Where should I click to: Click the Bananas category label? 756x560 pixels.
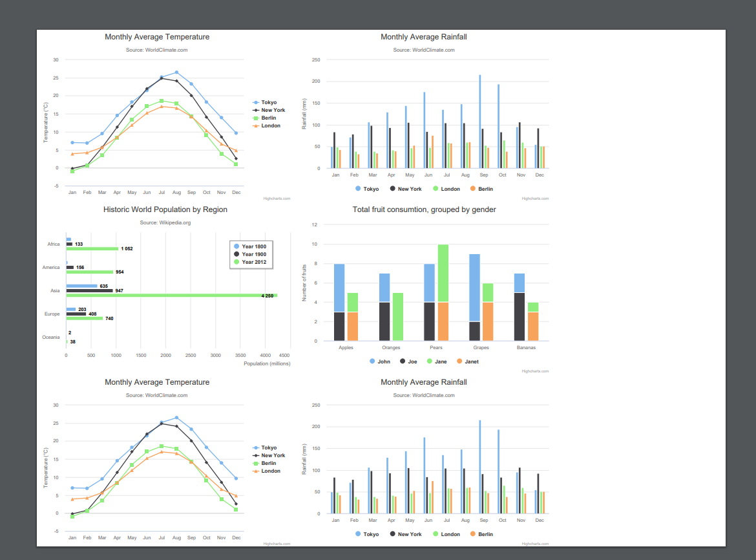pos(526,347)
